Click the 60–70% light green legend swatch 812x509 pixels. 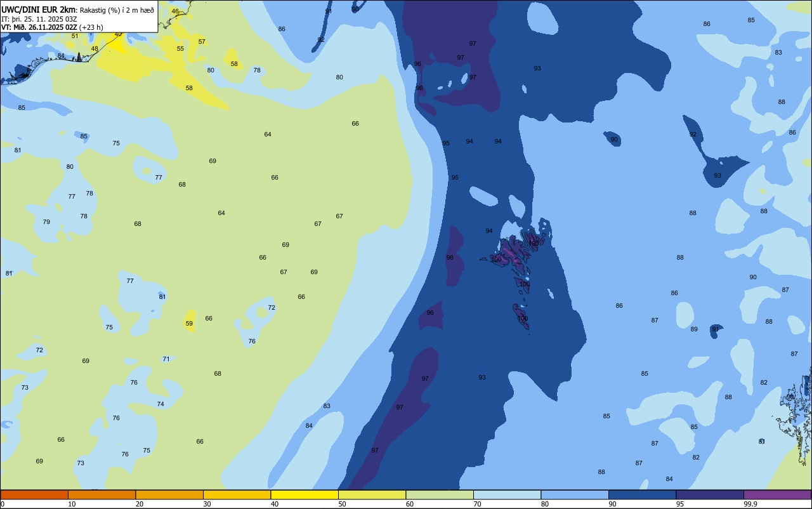[x=440, y=494]
